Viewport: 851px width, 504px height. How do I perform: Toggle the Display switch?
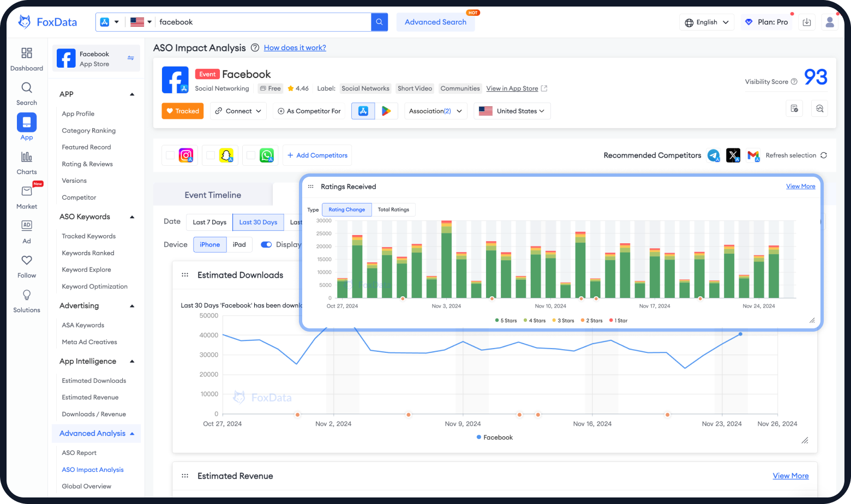pos(266,245)
